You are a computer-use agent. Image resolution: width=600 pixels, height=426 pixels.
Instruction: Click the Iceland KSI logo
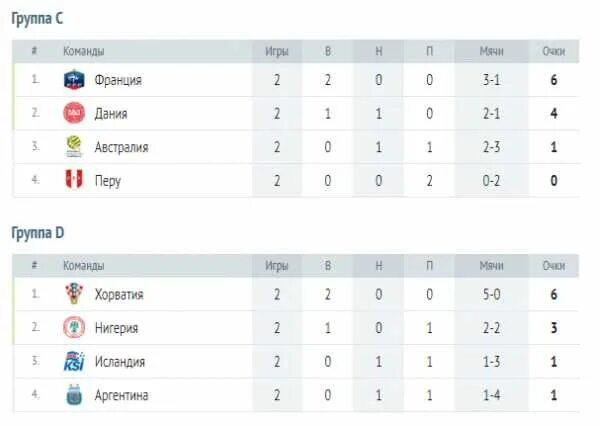point(74,362)
